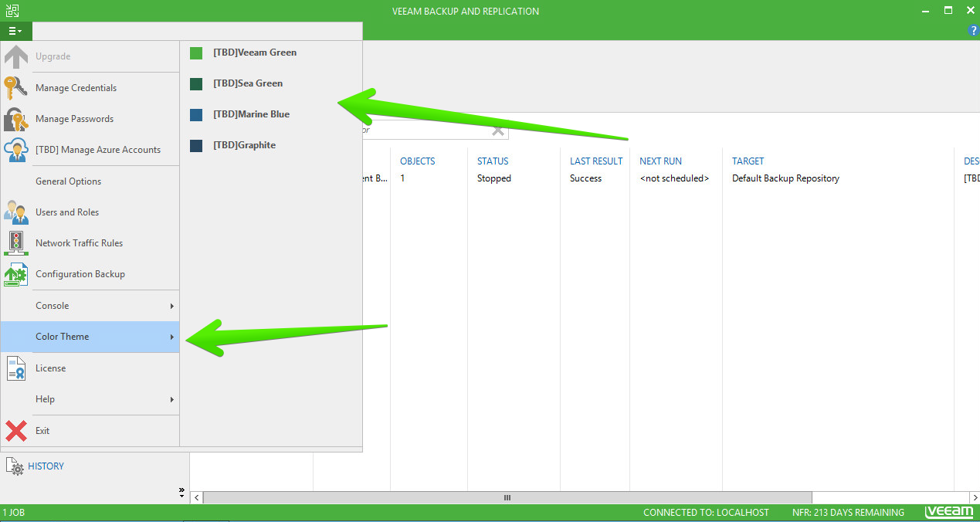
Task: Choose [TBD]Marine Blue theme label
Action: tap(252, 114)
